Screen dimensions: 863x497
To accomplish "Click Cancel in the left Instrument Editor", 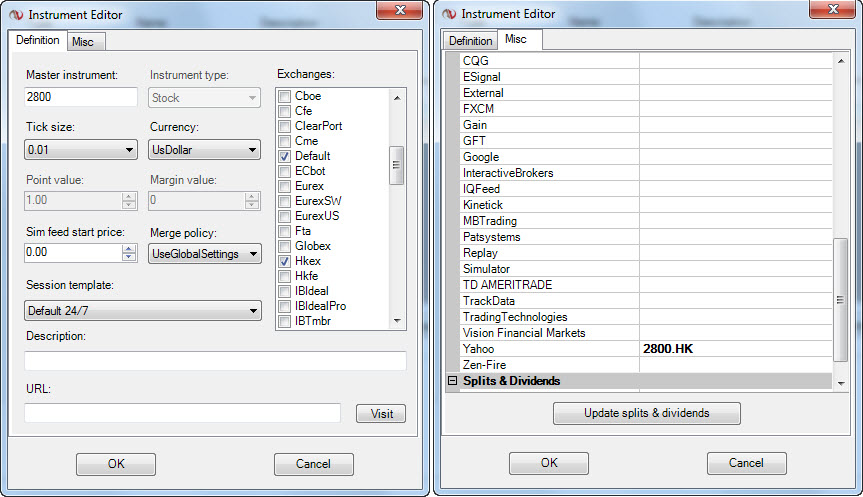I will (x=314, y=464).
